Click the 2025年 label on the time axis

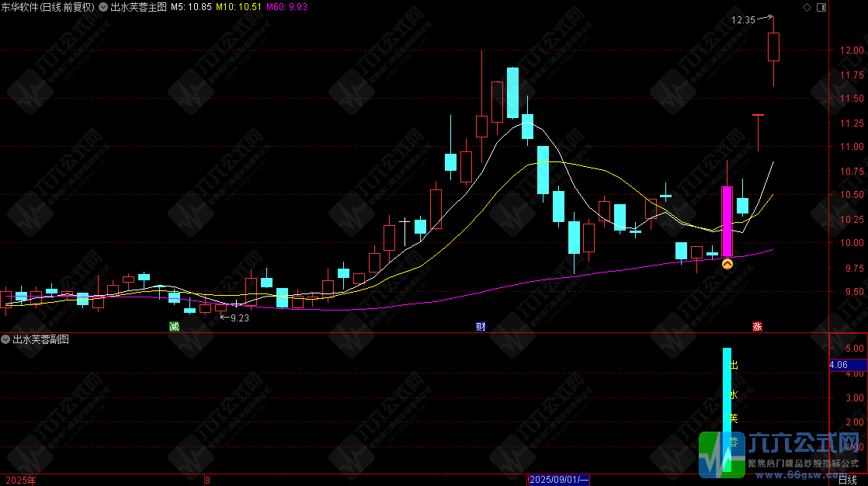click(x=21, y=480)
